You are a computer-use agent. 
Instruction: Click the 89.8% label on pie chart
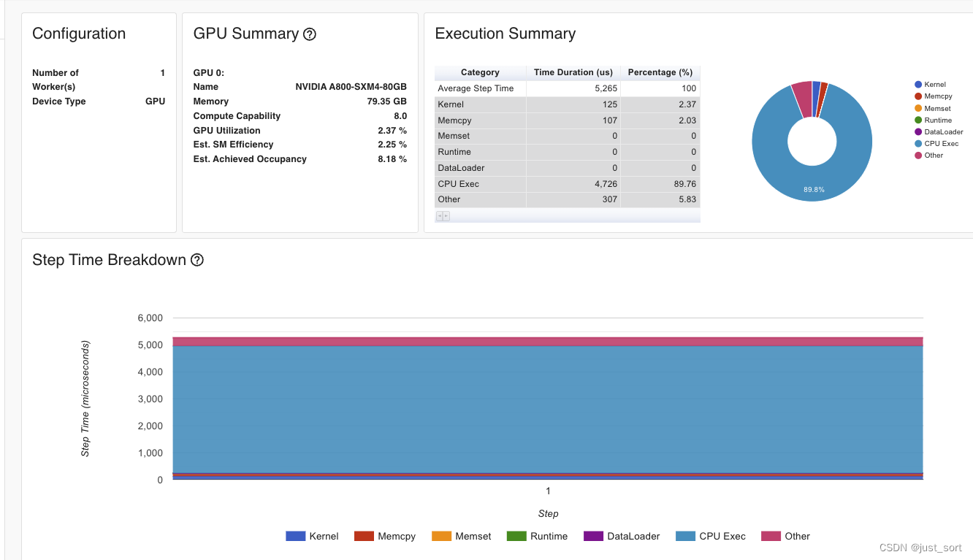(x=814, y=190)
